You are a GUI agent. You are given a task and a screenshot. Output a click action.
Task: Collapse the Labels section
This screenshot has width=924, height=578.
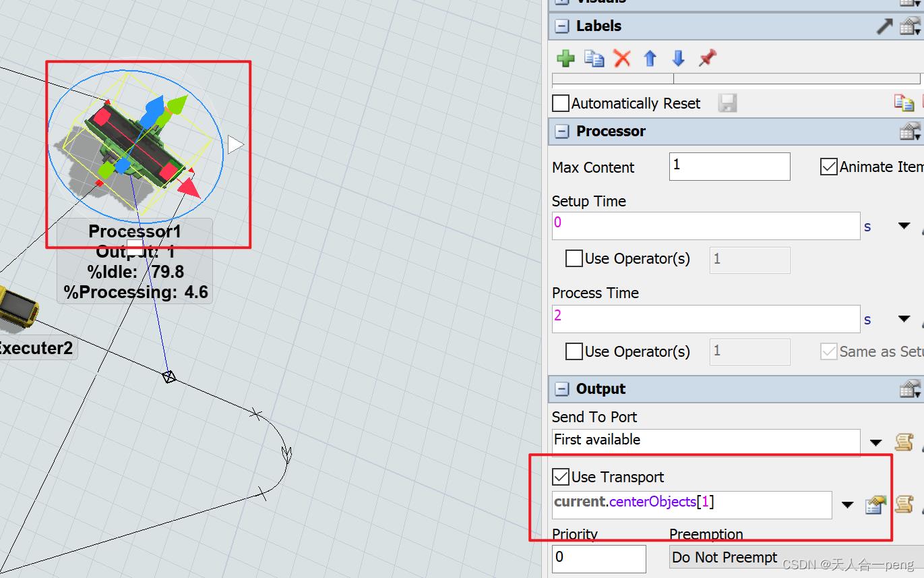pos(561,26)
